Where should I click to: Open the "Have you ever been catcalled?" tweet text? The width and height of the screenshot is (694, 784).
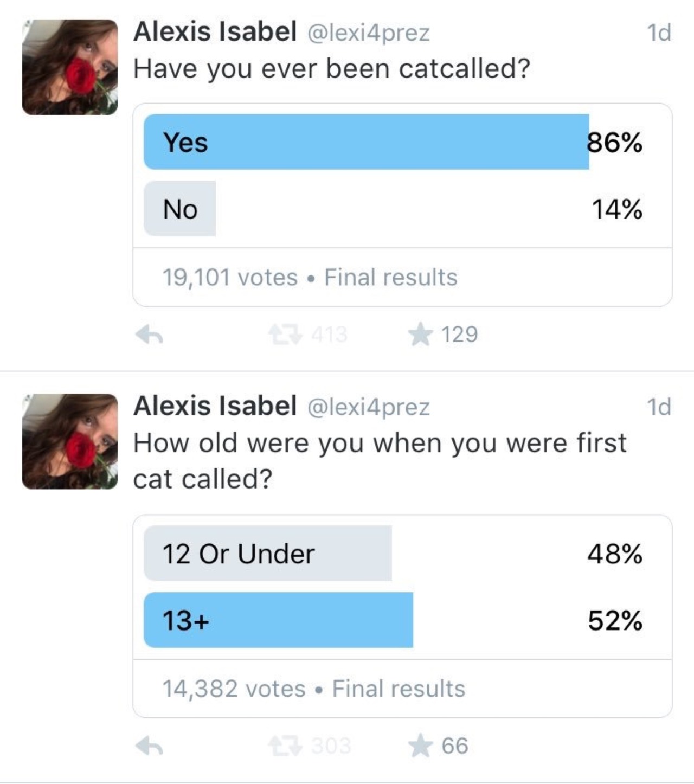[x=331, y=69]
